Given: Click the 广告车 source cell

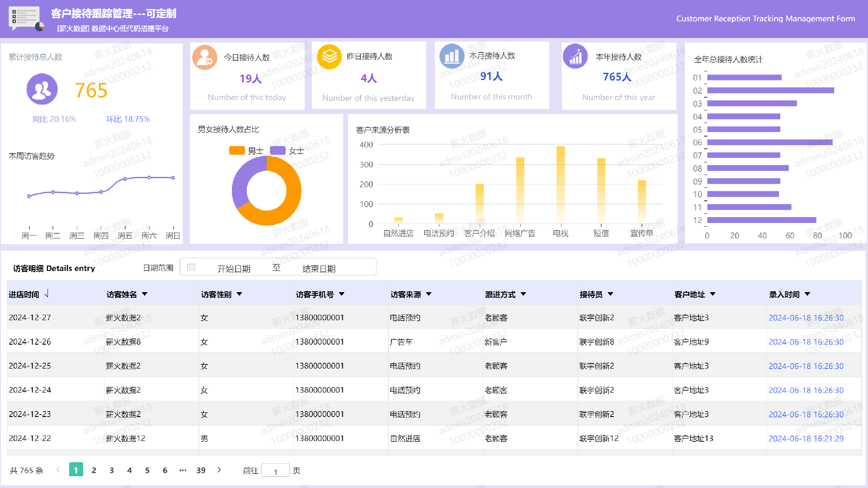Looking at the screenshot, I should click(x=401, y=342).
